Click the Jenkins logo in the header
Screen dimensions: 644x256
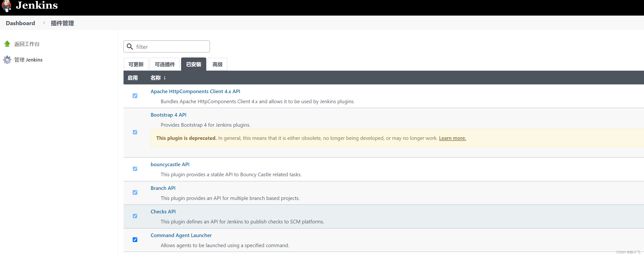click(36, 6)
